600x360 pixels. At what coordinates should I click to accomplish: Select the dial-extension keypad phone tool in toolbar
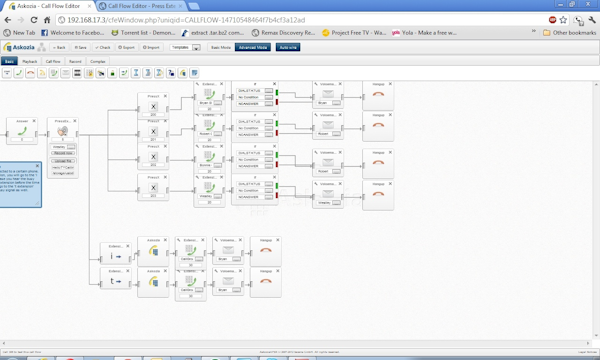point(54,73)
